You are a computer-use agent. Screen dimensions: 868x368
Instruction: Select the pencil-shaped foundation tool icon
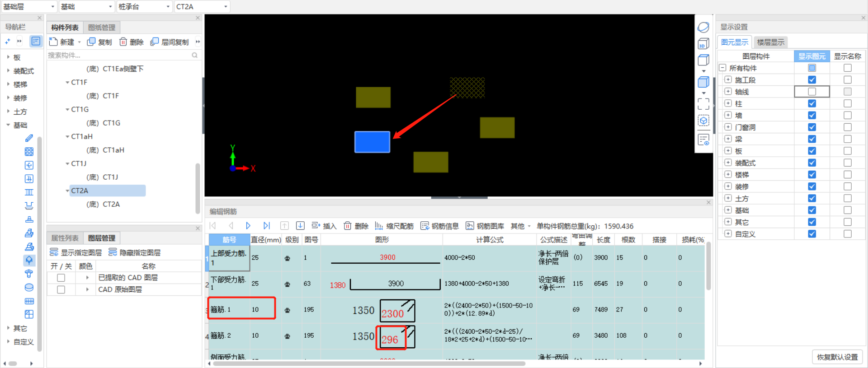pyautogui.click(x=29, y=138)
